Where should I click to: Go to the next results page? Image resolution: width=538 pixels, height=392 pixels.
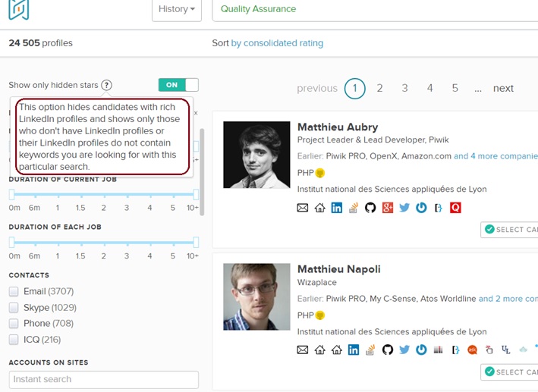coord(503,89)
